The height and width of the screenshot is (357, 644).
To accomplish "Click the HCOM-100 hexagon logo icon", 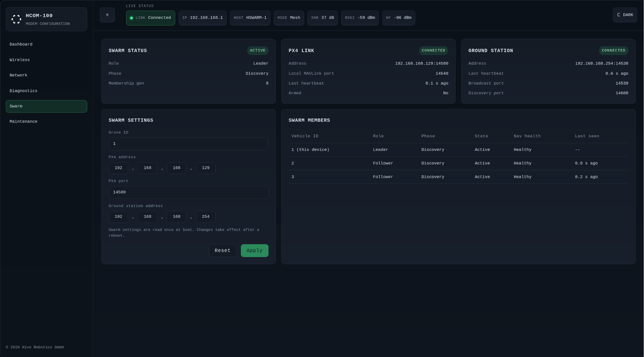I will [16, 19].
